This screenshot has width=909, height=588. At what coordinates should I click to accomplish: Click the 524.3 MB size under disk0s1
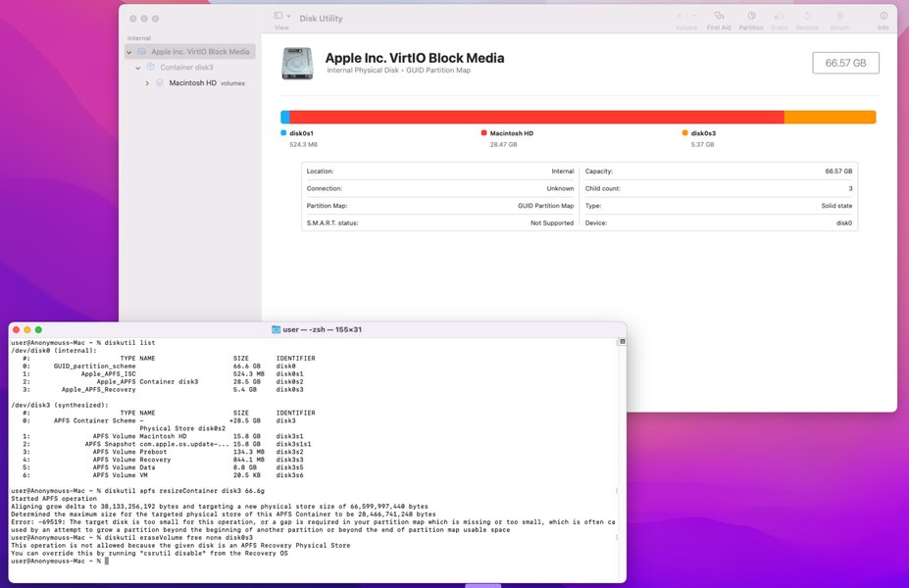tap(303, 145)
